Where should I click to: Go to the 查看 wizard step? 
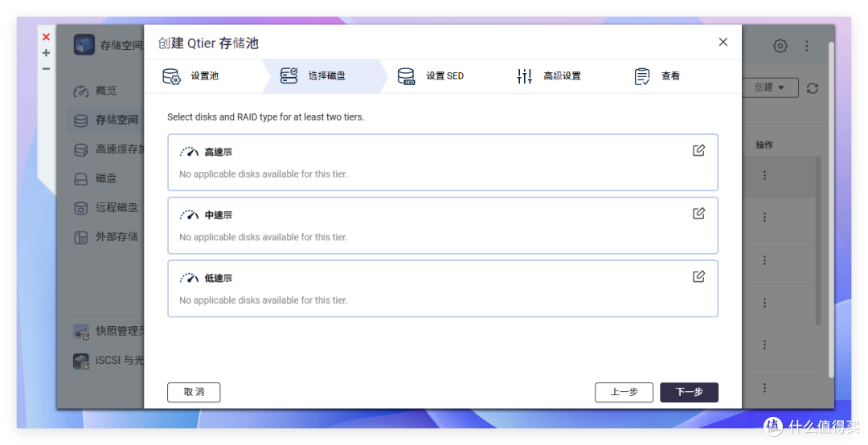tap(669, 76)
